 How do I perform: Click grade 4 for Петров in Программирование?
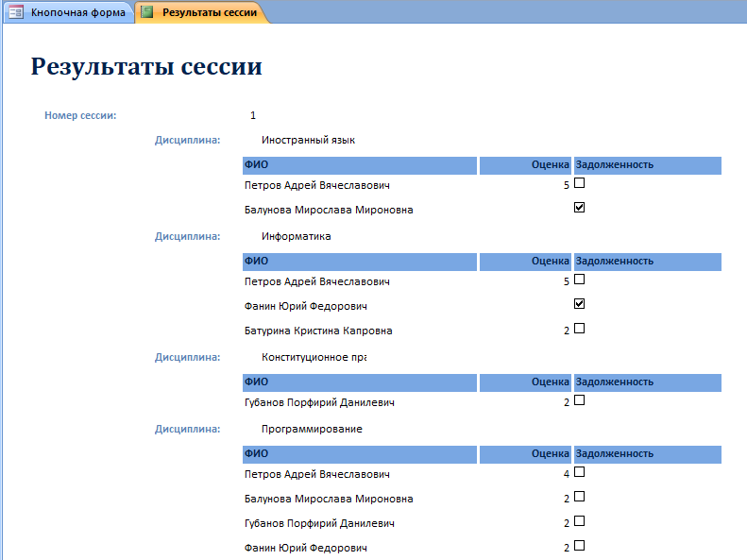(567, 474)
